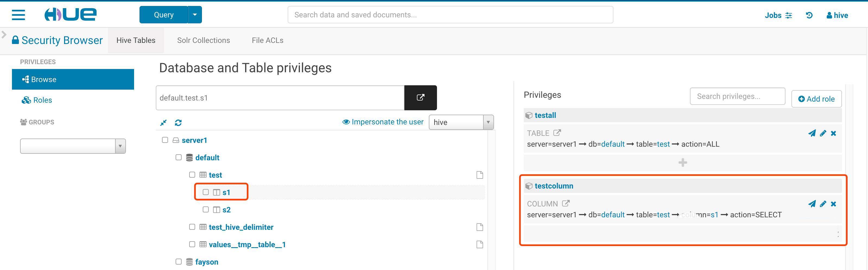
Task: Open the default.test.s1 path external link
Action: pyautogui.click(x=420, y=98)
